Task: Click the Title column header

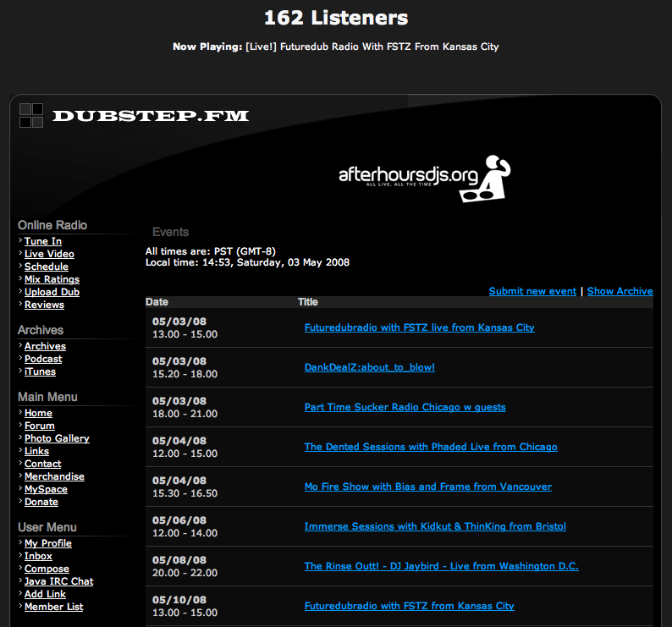Action: coord(308,302)
